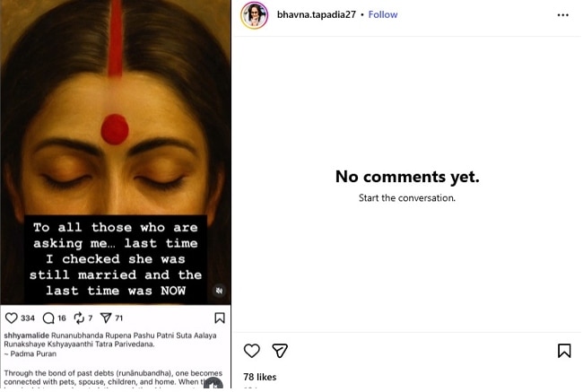Click the repost arrows icon beside 7

[79, 318]
